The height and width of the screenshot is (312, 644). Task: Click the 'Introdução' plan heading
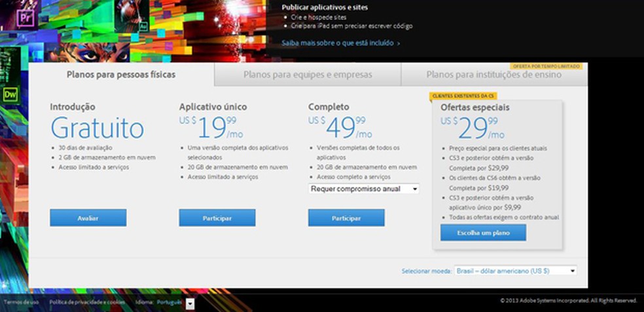pyautogui.click(x=73, y=107)
